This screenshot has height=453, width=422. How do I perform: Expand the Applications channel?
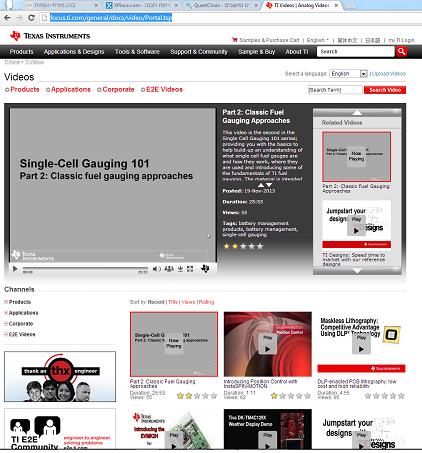[x=6, y=313]
